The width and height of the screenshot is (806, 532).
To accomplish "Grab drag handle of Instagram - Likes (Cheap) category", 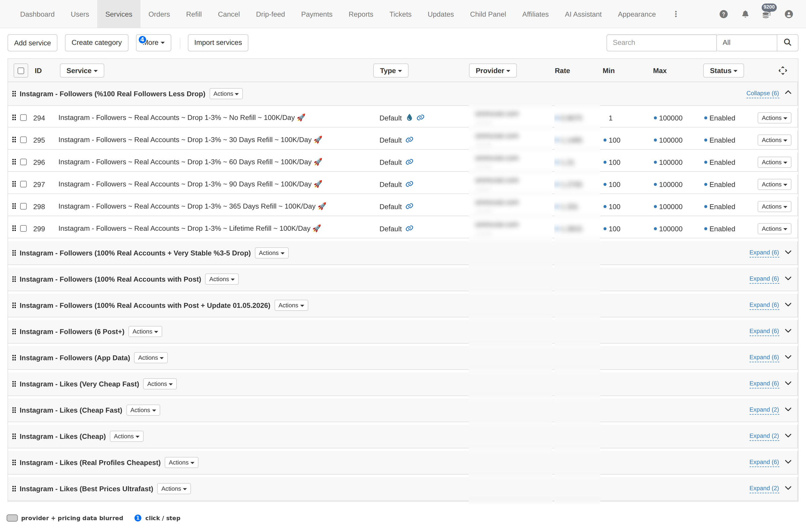I will coord(14,436).
